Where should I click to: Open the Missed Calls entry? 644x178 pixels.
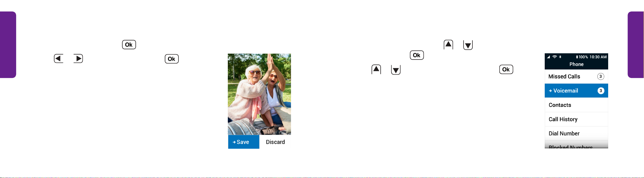[576, 76]
